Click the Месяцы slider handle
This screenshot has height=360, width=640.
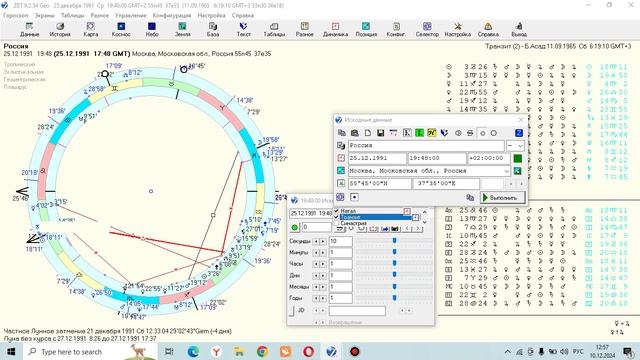(x=394, y=287)
